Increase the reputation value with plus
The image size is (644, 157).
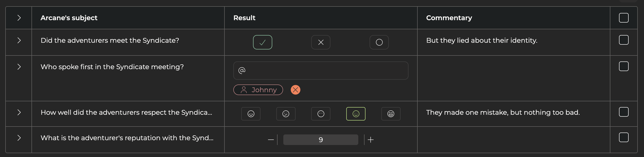point(371,140)
